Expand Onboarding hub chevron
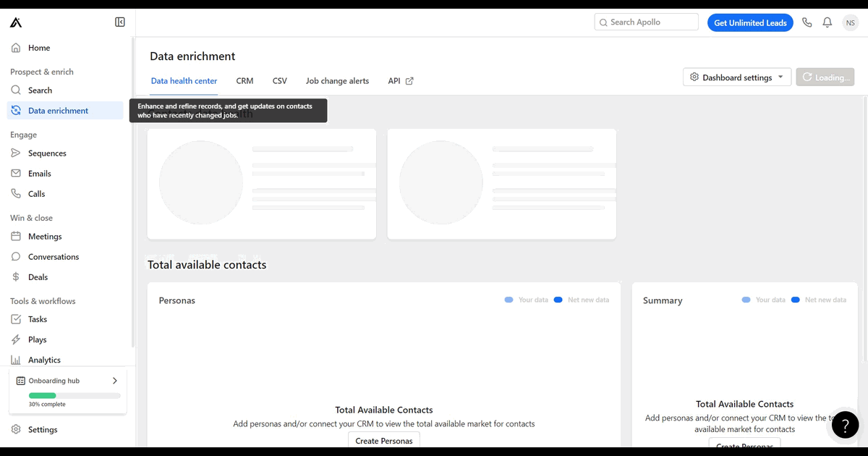Image resolution: width=868 pixels, height=456 pixels. click(114, 381)
